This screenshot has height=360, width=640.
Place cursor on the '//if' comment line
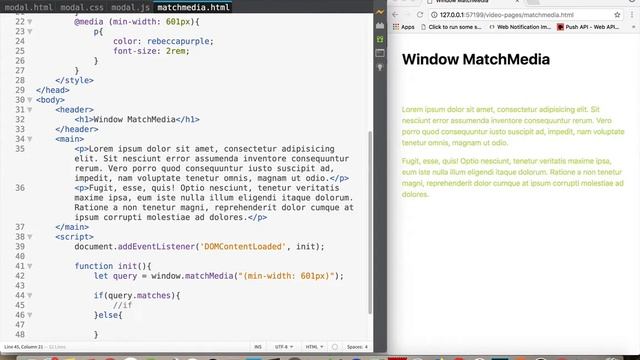click(x=122, y=305)
